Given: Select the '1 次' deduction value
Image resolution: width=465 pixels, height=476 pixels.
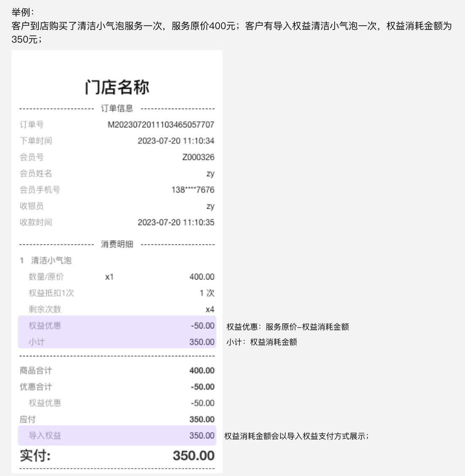Looking at the screenshot, I should click(x=207, y=293).
